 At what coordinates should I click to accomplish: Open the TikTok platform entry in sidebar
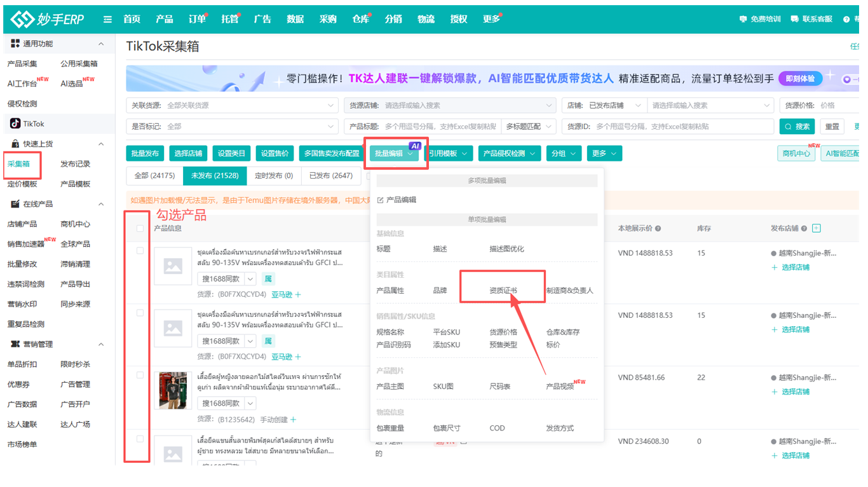pos(28,124)
